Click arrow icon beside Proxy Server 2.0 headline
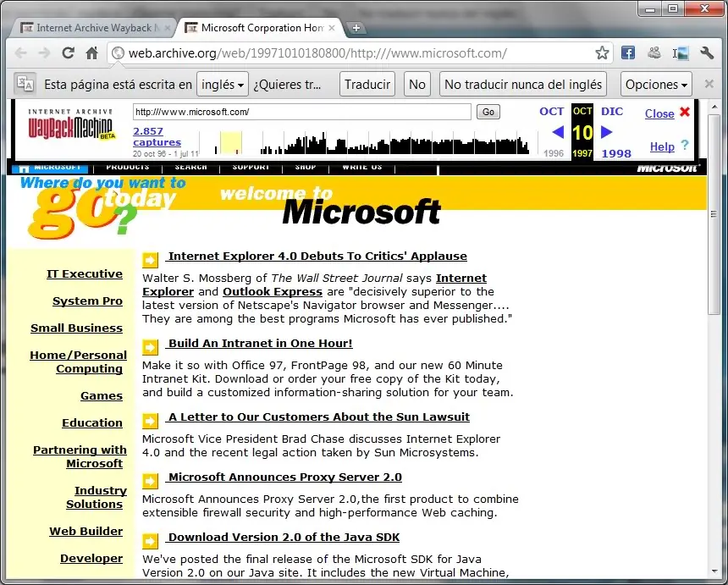Viewport: 728px width, 585px height. pos(150,481)
